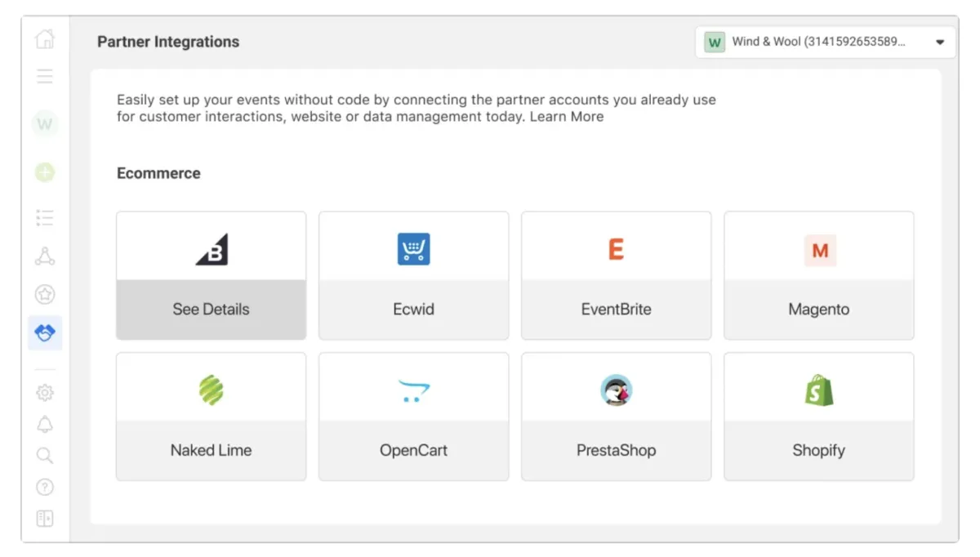This screenshot has height=557, width=980.
Task: Click the home icon in sidebar
Action: coord(45,38)
